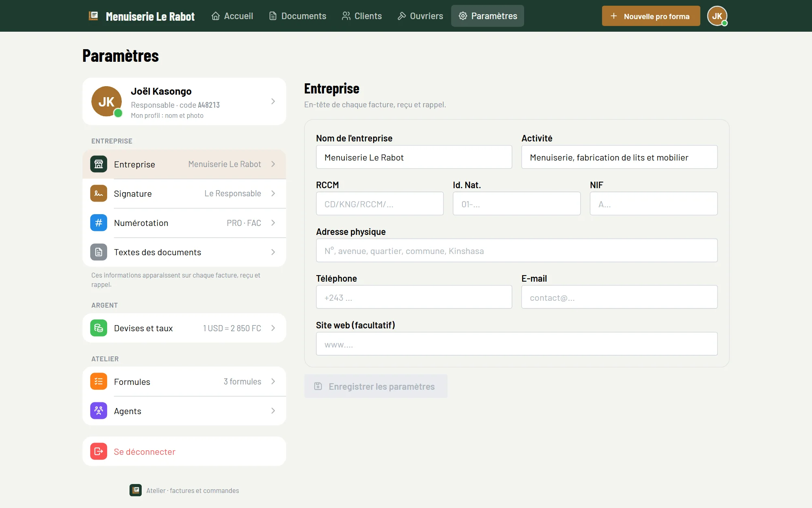Open Signature settings label
This screenshot has width=812, height=508.
(x=133, y=194)
